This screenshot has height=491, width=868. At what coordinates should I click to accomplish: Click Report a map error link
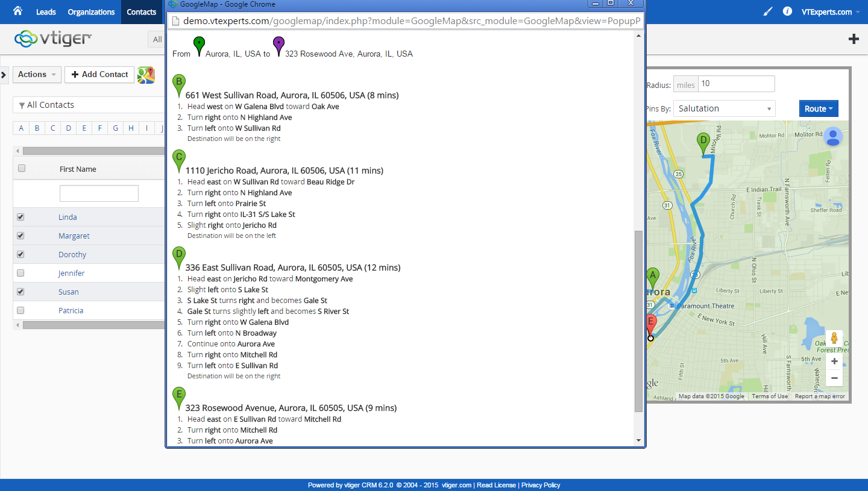(820, 396)
